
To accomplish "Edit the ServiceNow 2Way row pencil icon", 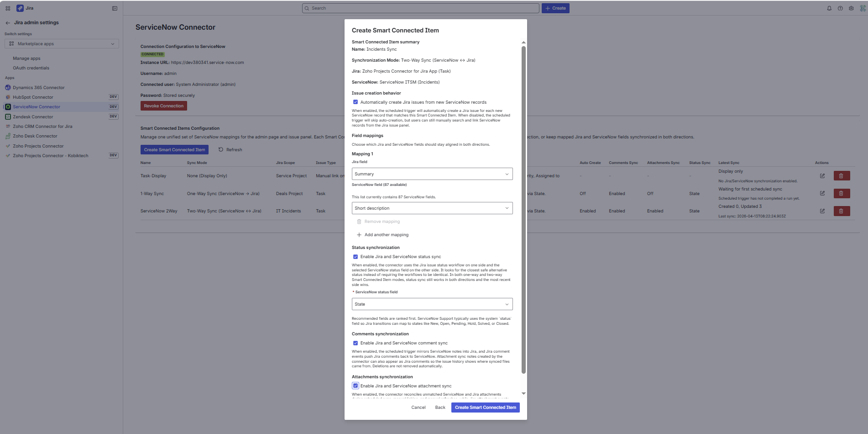I will point(822,211).
